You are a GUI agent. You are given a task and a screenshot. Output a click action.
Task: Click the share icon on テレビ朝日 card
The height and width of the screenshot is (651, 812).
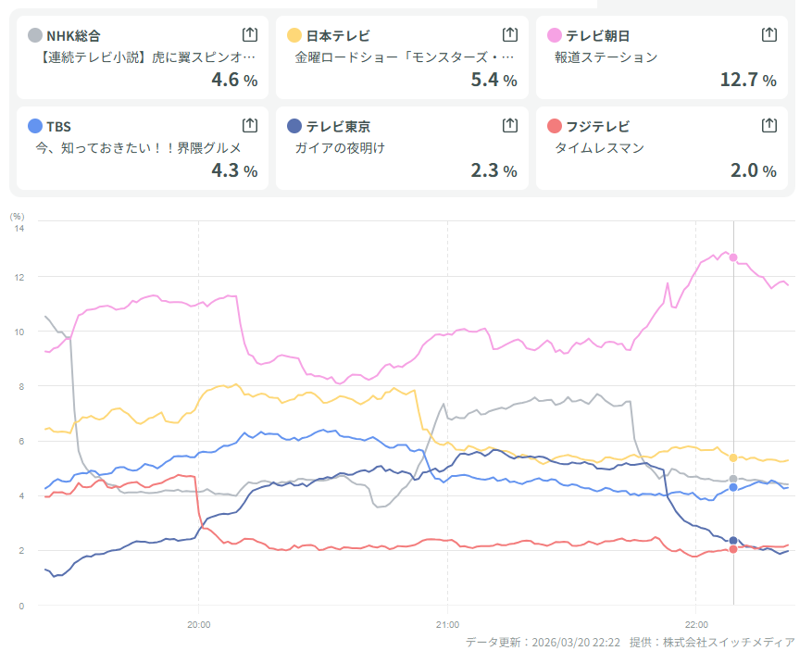point(768,34)
